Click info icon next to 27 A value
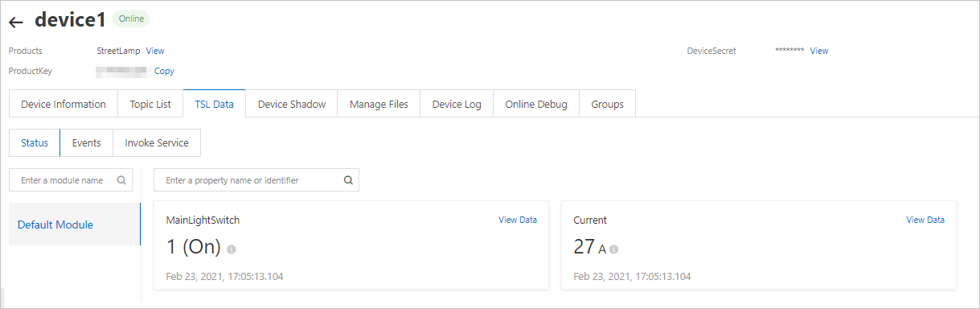This screenshot has height=309, width=980. (613, 249)
